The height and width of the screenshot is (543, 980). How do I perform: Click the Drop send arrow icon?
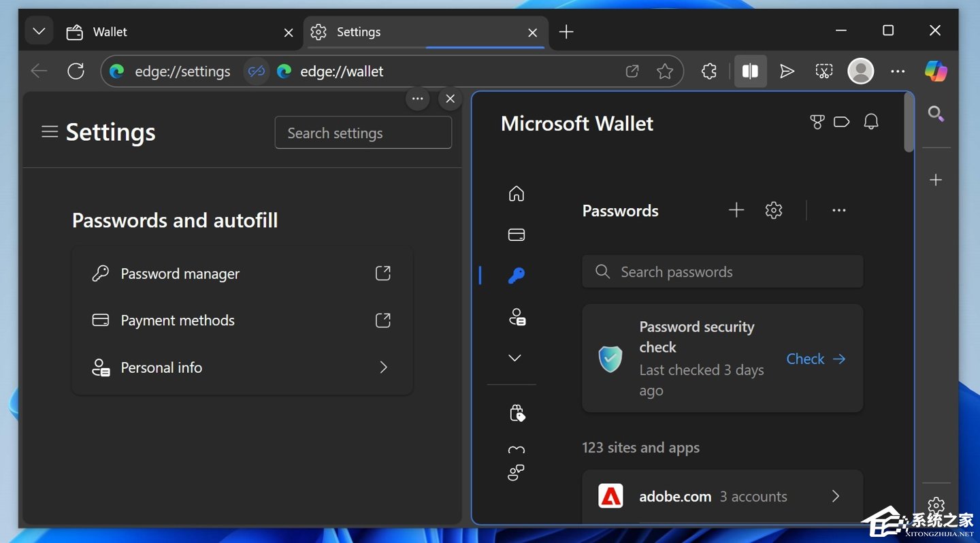(x=787, y=71)
